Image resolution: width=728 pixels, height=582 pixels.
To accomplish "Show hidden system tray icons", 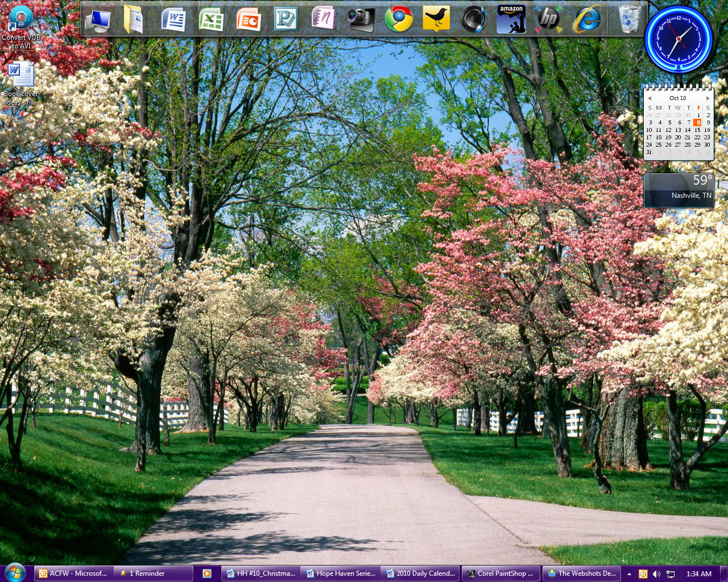I will tap(629, 573).
